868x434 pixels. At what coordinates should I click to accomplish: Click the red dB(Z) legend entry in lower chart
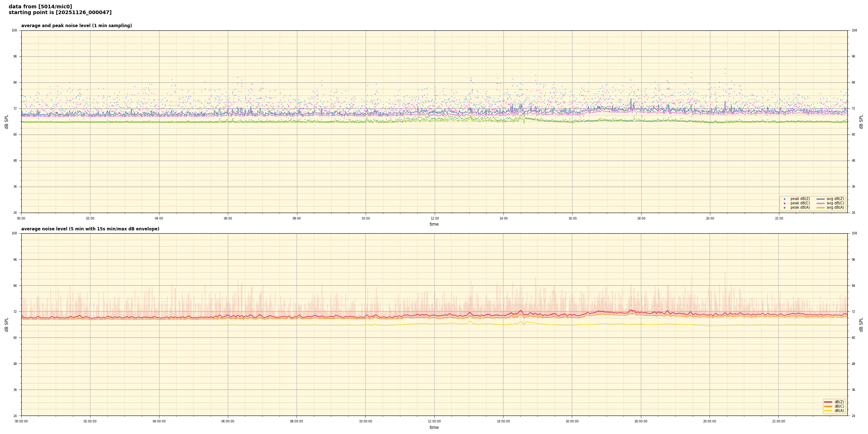[828, 402]
